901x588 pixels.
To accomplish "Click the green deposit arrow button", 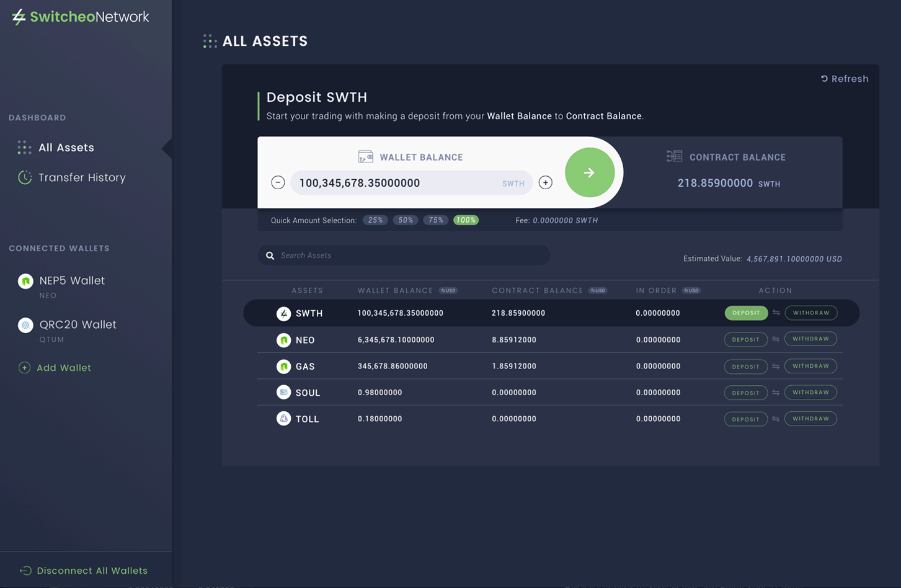I will pyautogui.click(x=589, y=172).
